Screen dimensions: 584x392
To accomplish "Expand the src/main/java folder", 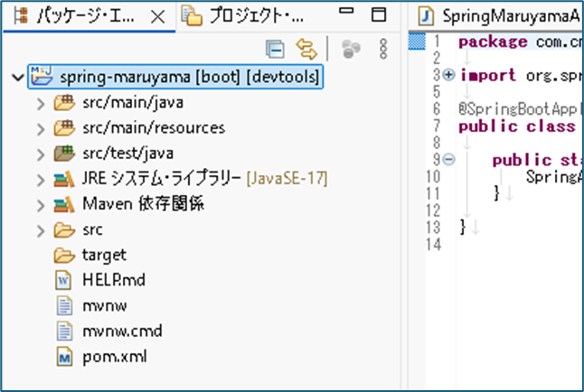I will (x=40, y=103).
